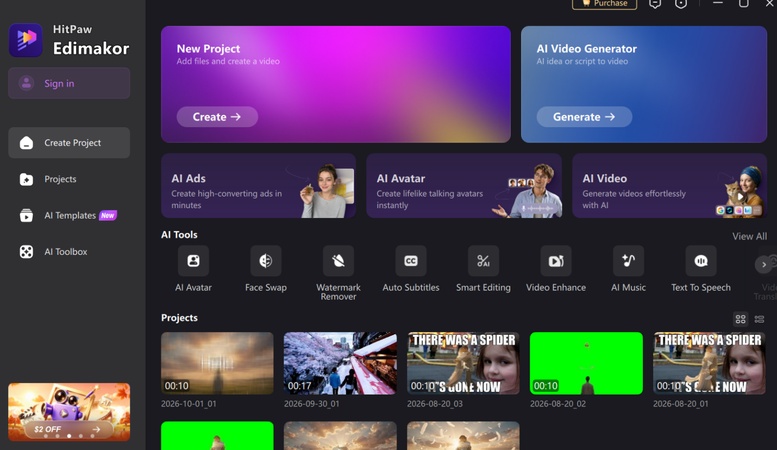This screenshot has width=777, height=450.
Task: Click the Projects section heading
Action: (x=179, y=318)
